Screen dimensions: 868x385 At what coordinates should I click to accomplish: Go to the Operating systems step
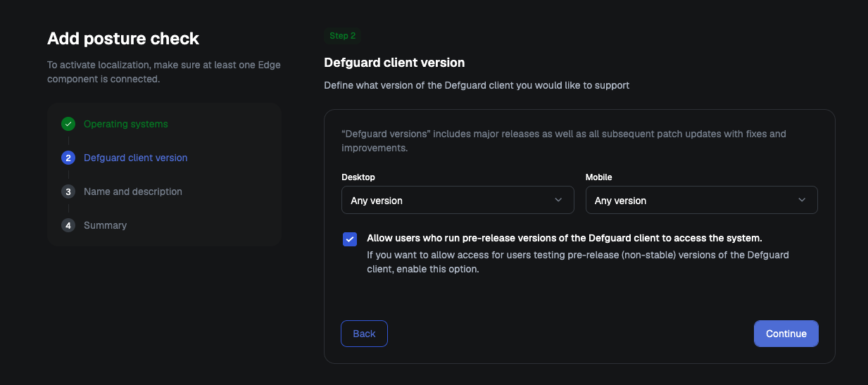pos(125,124)
